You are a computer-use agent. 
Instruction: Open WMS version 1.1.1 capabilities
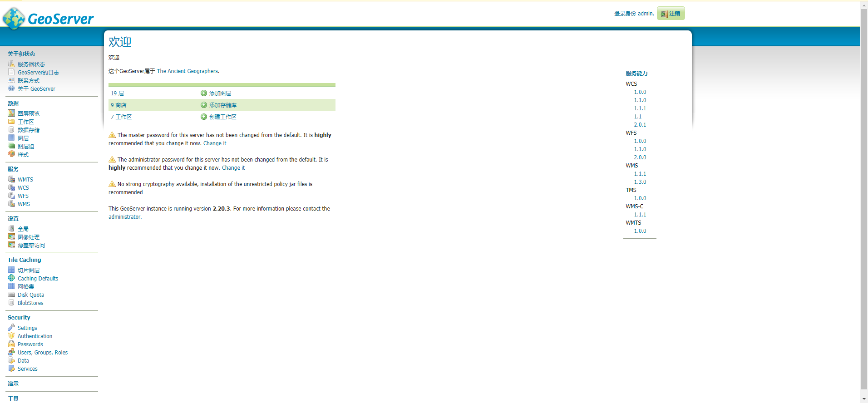coord(640,174)
